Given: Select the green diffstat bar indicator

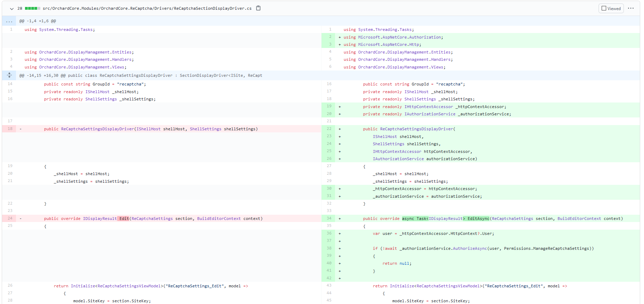Looking at the screenshot, I should pos(33,8).
